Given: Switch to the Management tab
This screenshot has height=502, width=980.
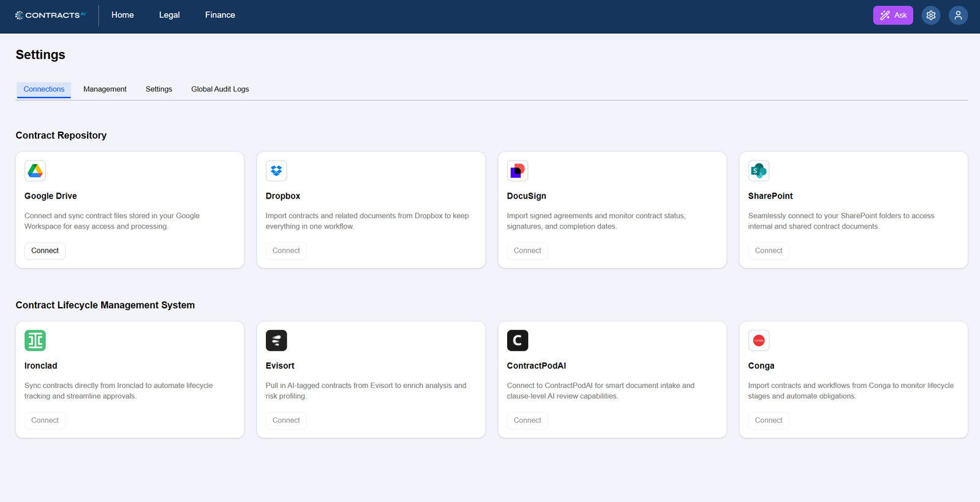Looking at the screenshot, I should [105, 89].
